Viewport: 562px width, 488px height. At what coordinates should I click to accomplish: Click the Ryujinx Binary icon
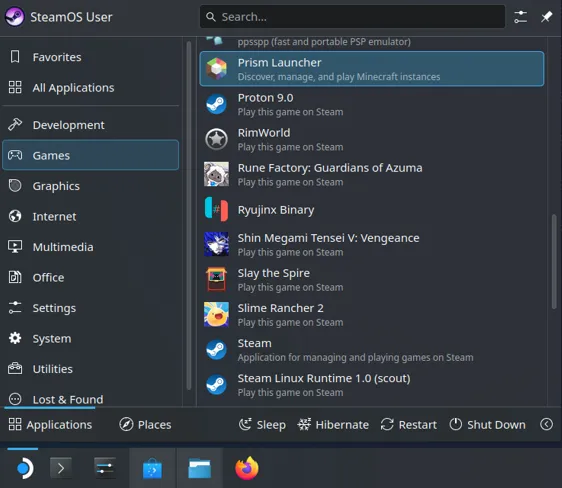pos(216,209)
